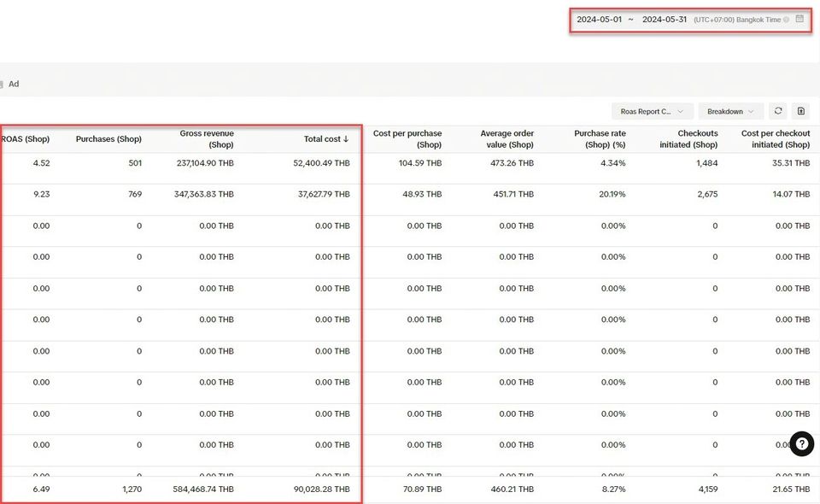820x504 pixels.
Task: Click the timezone info icon
Action: point(786,20)
